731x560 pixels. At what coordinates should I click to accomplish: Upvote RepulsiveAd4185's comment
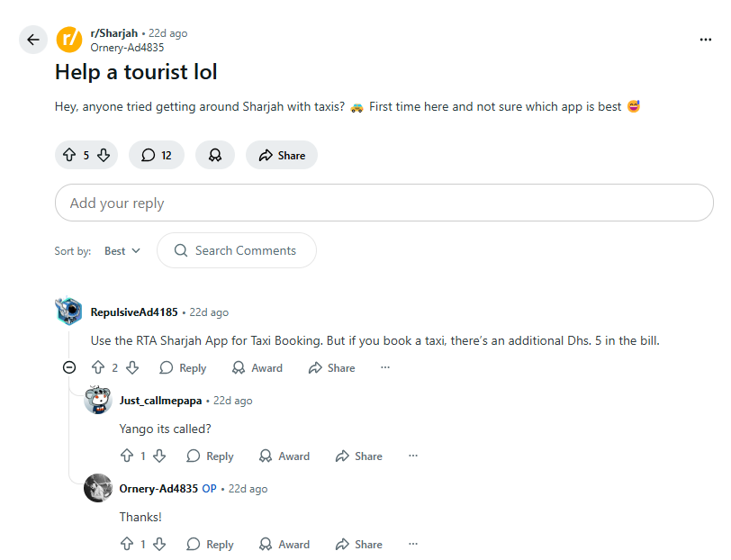pyautogui.click(x=98, y=367)
